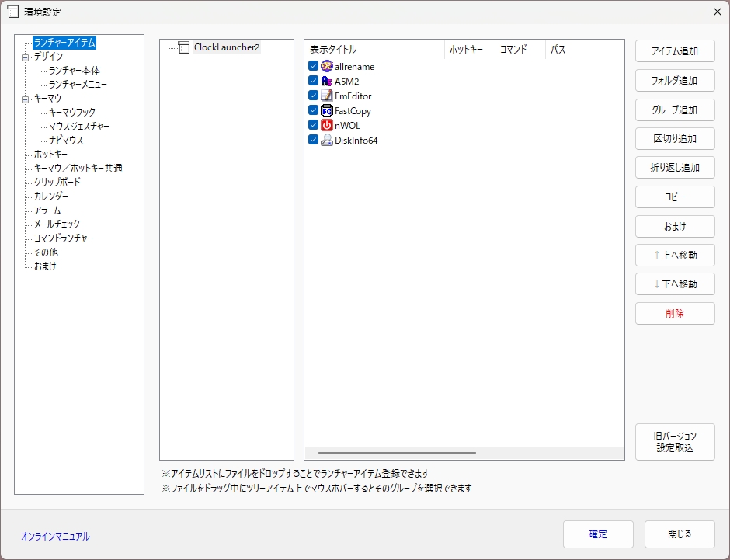Uncheck the EmEditor checkbox

313,96
